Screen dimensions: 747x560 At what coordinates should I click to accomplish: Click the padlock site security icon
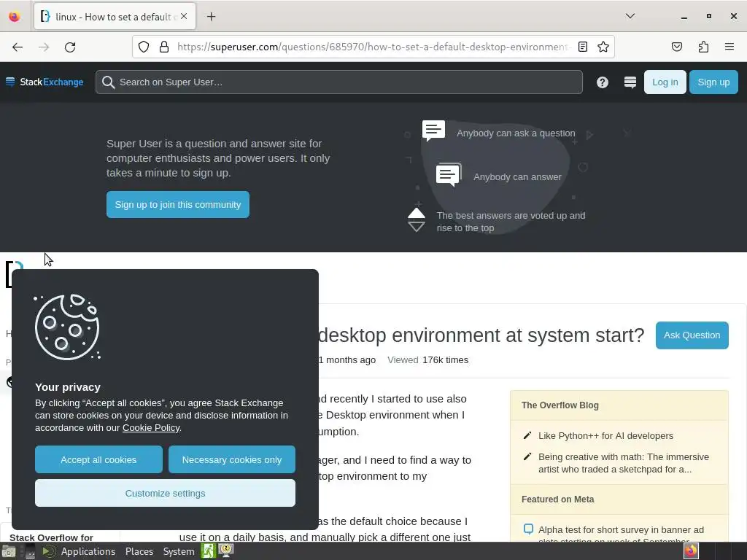tap(164, 47)
